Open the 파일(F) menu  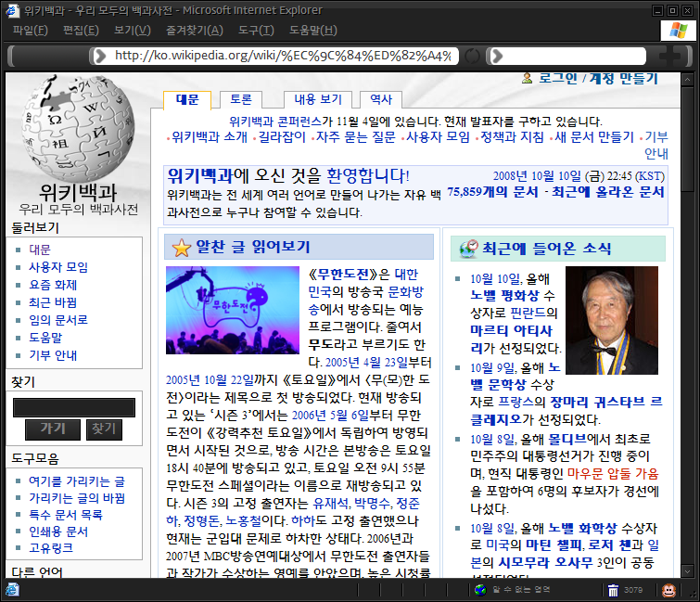[31, 31]
